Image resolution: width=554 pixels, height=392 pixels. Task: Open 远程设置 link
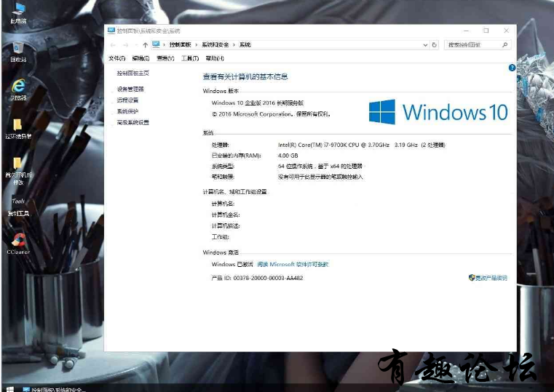[x=127, y=100]
